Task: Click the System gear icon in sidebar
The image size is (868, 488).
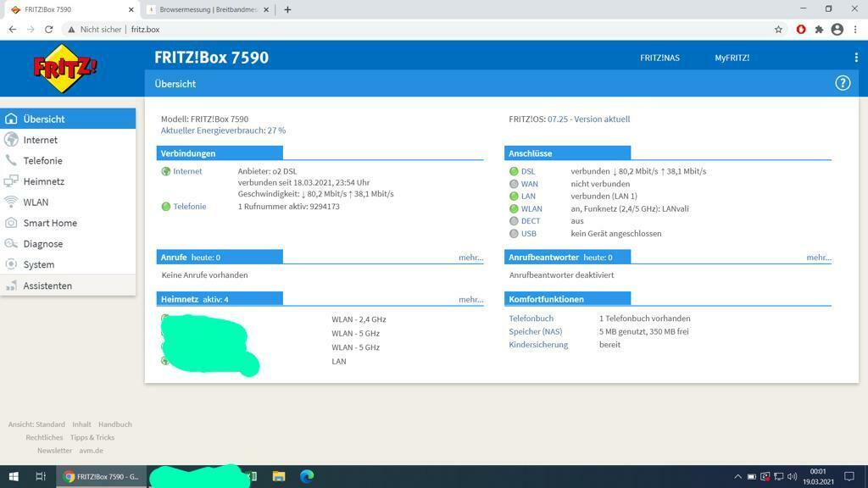Action: (11, 264)
